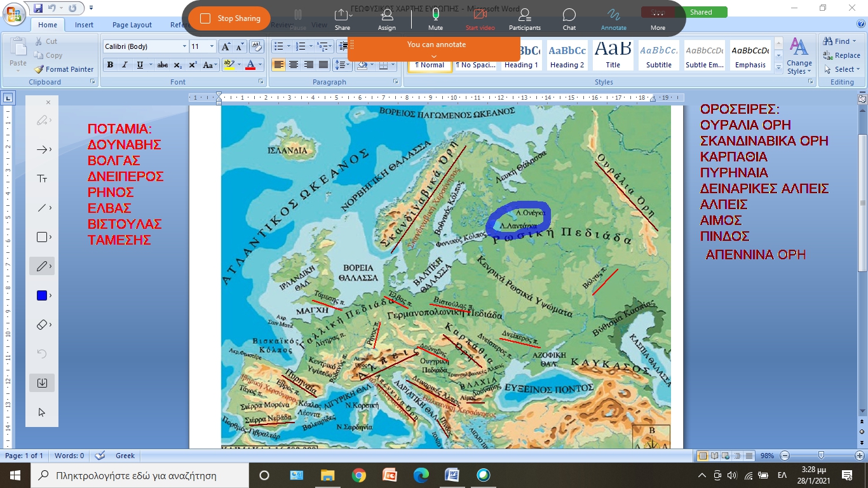The height and width of the screenshot is (488, 868).
Task: Click the Stop Sharing button
Action: (x=229, y=18)
